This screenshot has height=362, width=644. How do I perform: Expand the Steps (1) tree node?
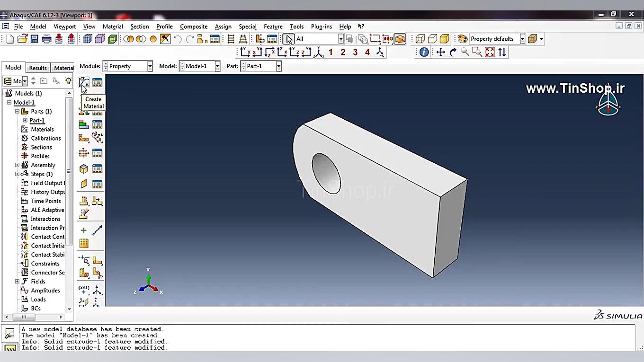(17, 174)
